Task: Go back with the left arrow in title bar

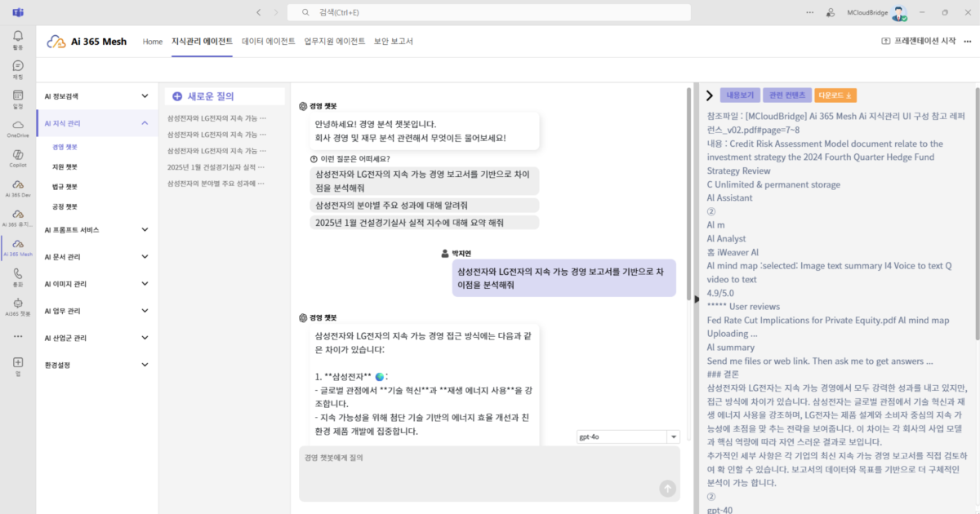Action: coord(259,12)
